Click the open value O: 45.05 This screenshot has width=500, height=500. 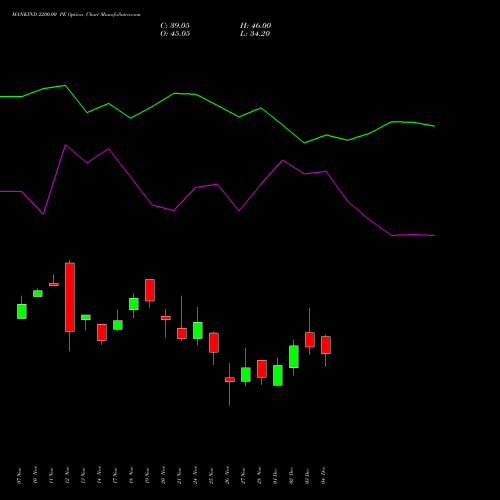pos(175,34)
